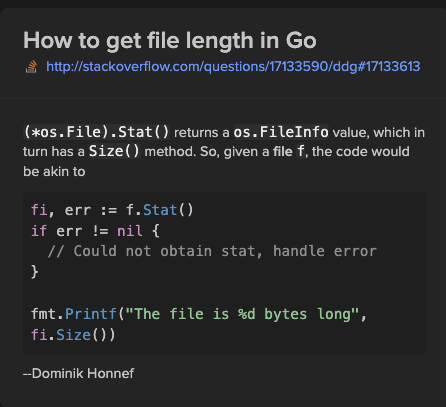Screen dimensions: 446x407
Task: Click the inline code os.FileInfo
Action: point(281,132)
